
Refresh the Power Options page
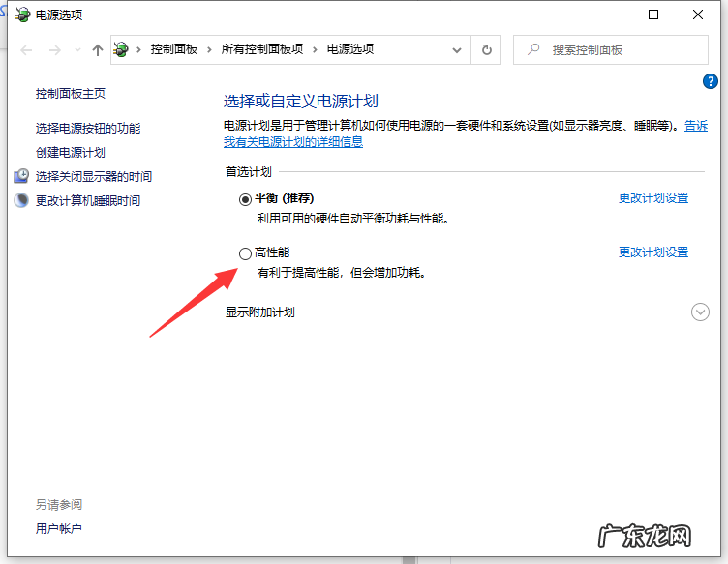pos(486,49)
